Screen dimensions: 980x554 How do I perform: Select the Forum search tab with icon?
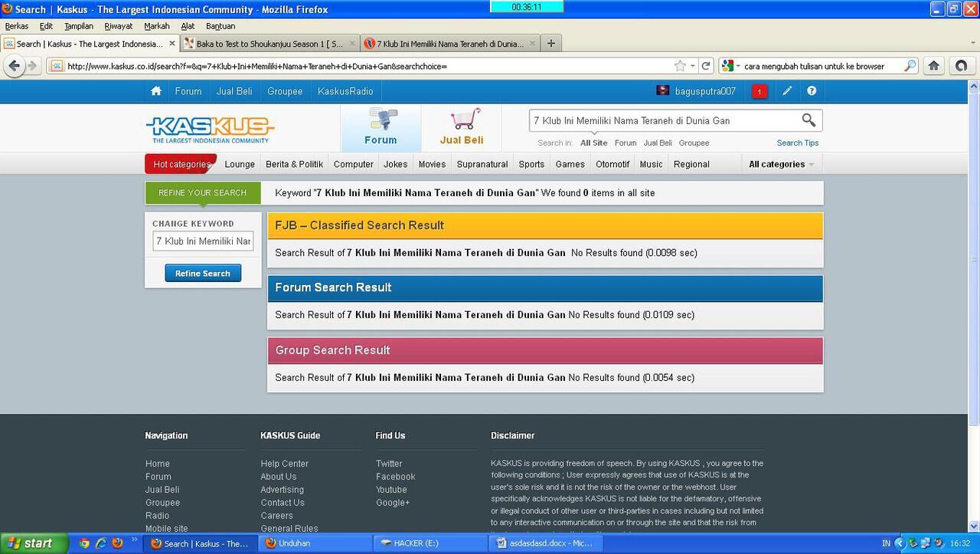381,128
